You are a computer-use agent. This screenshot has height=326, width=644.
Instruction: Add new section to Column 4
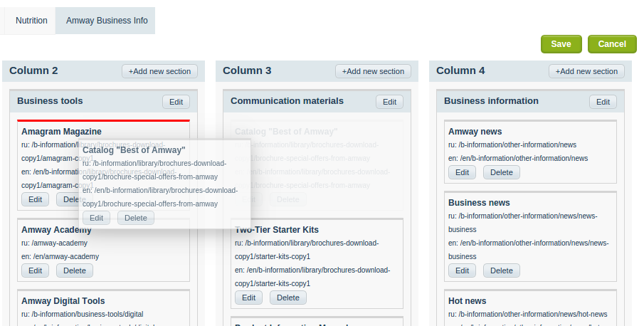(x=586, y=71)
